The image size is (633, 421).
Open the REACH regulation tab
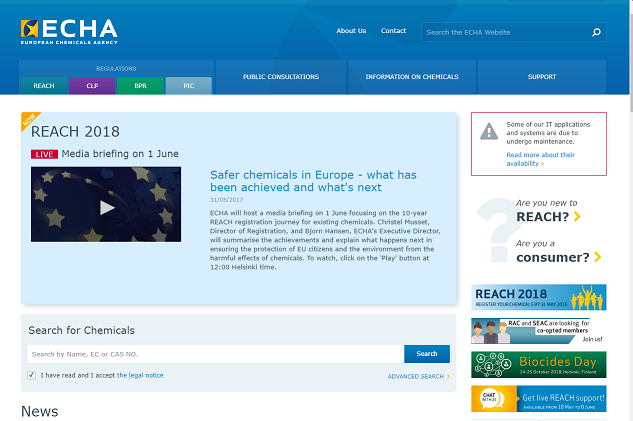pos(44,86)
